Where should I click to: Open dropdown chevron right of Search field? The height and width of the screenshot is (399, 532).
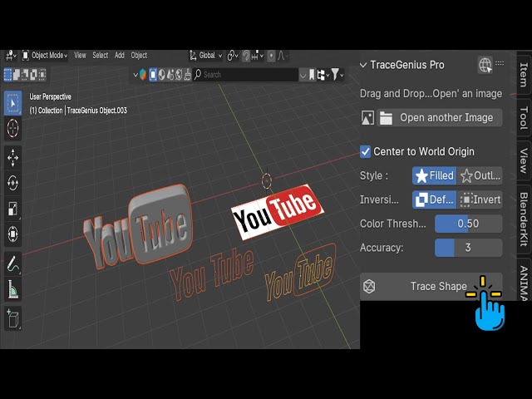pyautogui.click(x=303, y=75)
